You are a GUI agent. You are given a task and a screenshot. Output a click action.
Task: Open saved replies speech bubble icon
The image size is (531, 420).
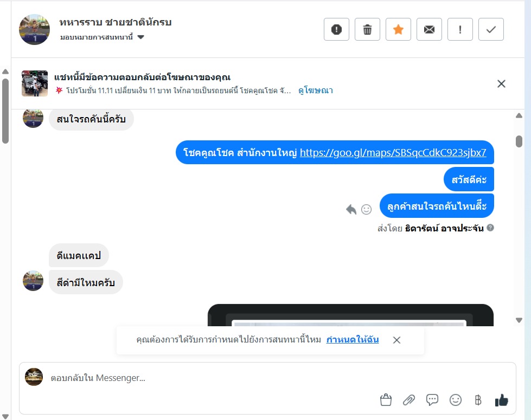[432, 400]
